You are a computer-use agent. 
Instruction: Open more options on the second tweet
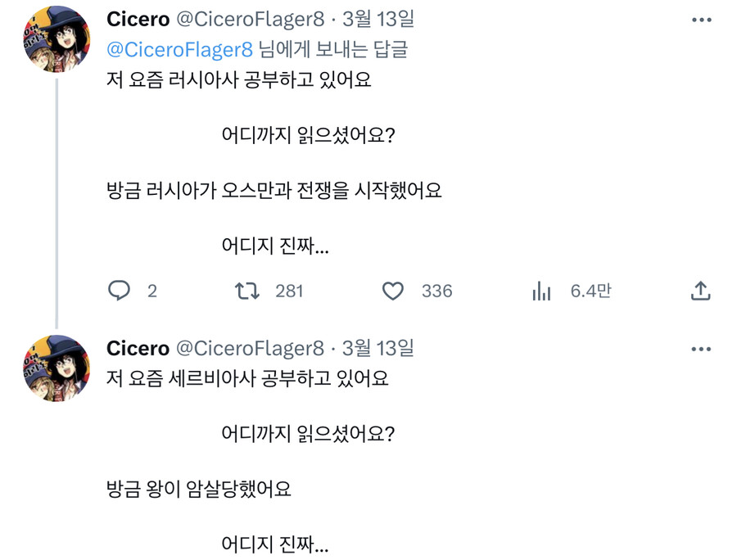(701, 349)
